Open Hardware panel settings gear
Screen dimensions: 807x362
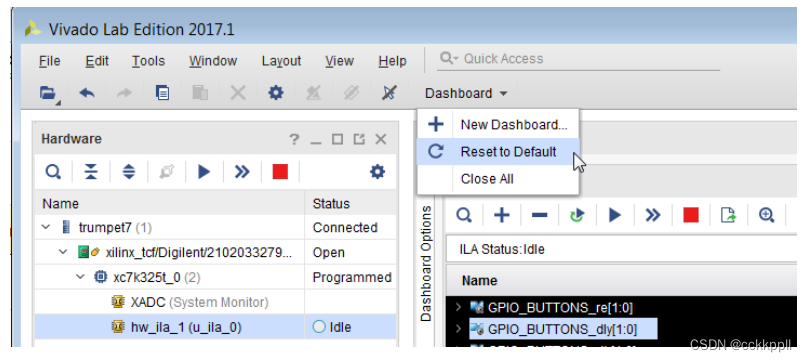[378, 171]
